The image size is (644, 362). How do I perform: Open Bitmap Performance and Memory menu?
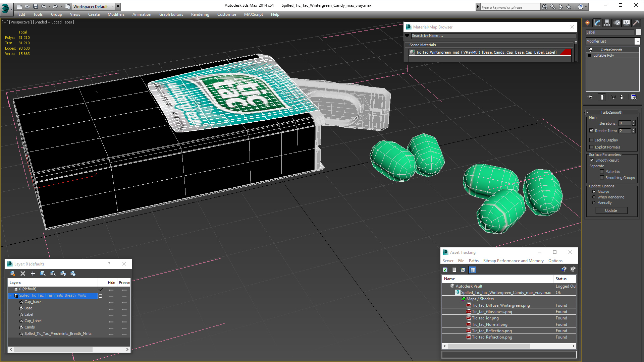tap(513, 261)
